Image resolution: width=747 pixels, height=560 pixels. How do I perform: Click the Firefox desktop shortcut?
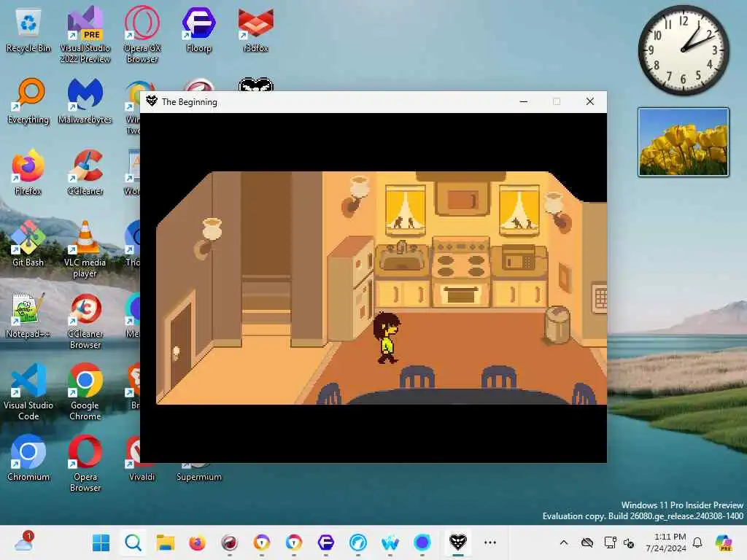click(28, 173)
